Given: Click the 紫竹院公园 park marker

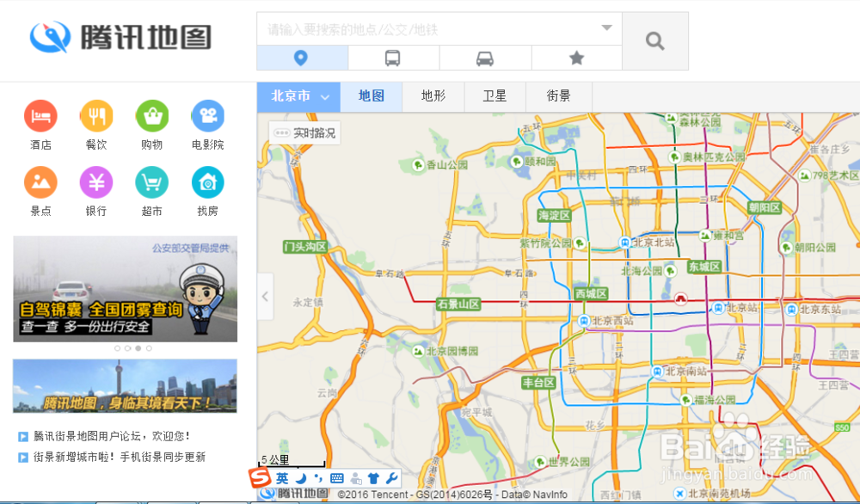Looking at the screenshot, I should (x=580, y=243).
